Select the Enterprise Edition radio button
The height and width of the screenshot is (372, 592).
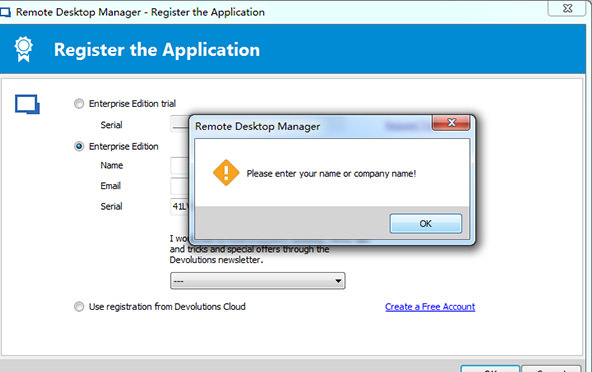pos(79,146)
